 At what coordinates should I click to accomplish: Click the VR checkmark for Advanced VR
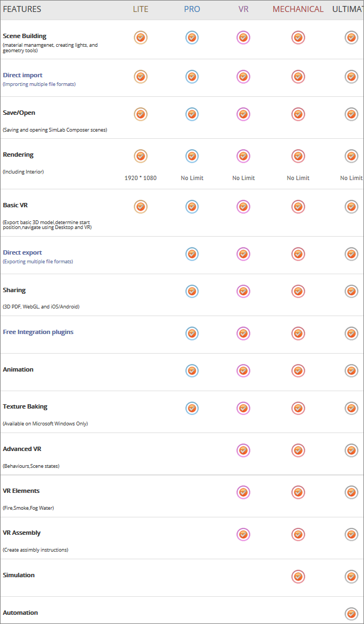click(x=243, y=450)
